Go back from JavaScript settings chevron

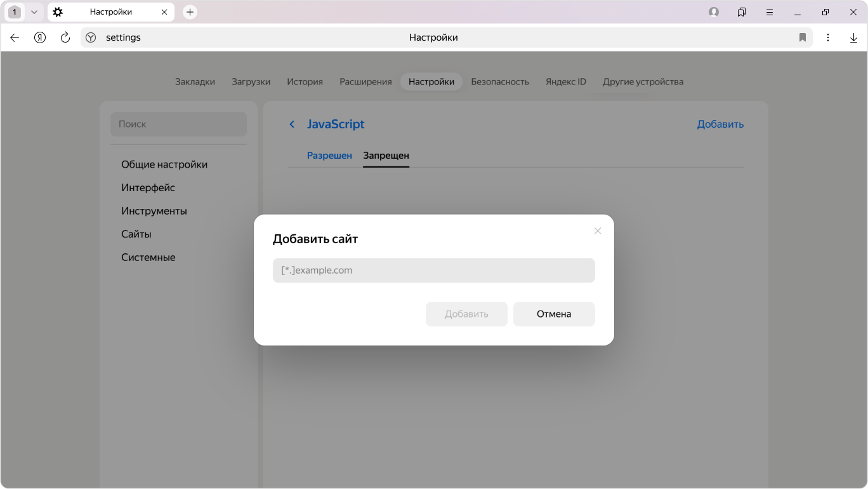292,124
